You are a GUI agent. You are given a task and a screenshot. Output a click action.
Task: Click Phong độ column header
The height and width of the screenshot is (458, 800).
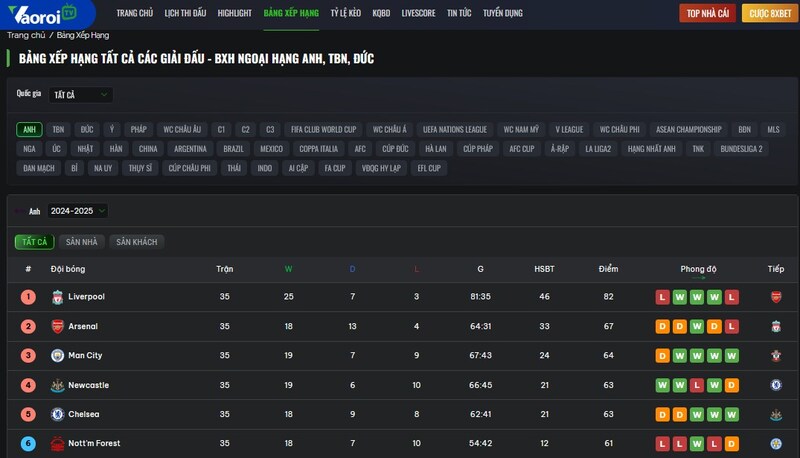[698, 269]
